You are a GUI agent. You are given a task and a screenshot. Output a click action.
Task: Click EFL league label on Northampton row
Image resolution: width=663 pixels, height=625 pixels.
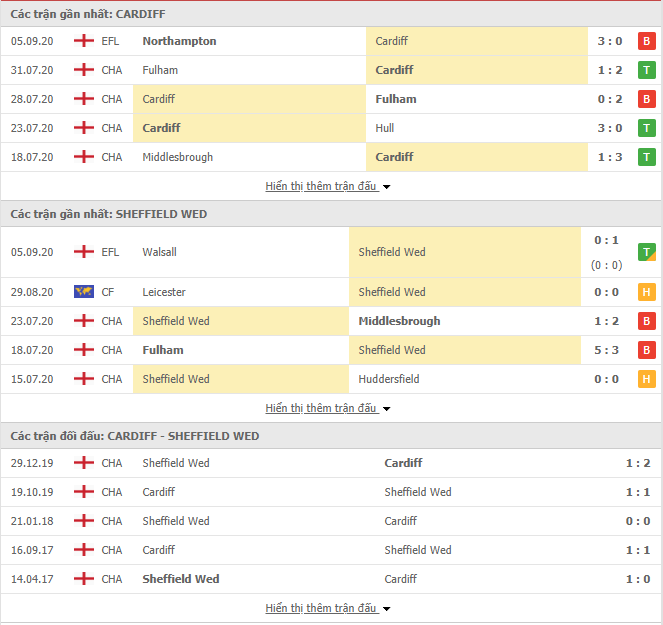(x=111, y=41)
